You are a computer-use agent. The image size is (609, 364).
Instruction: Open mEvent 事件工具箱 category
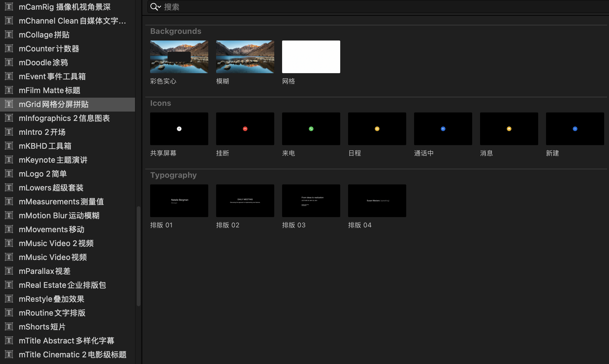coord(67,76)
